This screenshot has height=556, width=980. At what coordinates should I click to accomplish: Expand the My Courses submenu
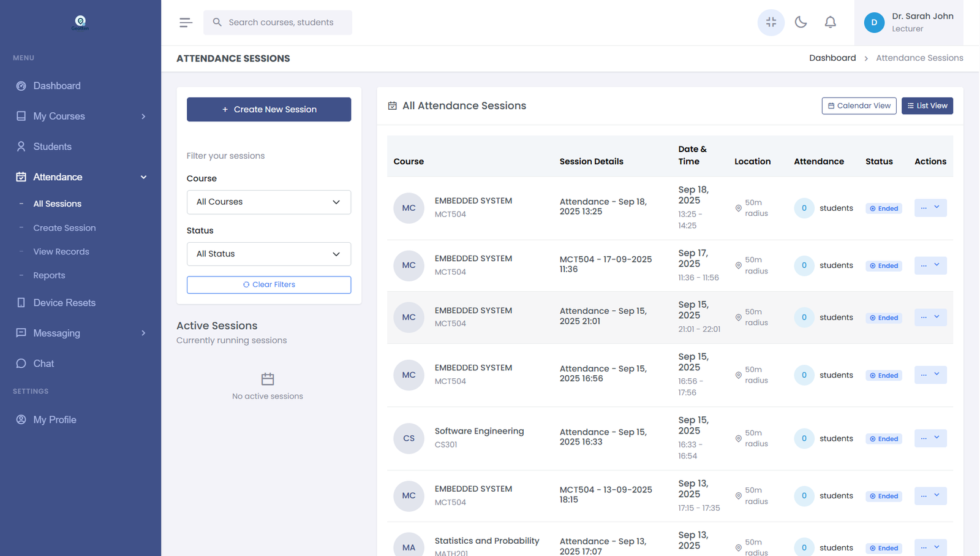[143, 116]
